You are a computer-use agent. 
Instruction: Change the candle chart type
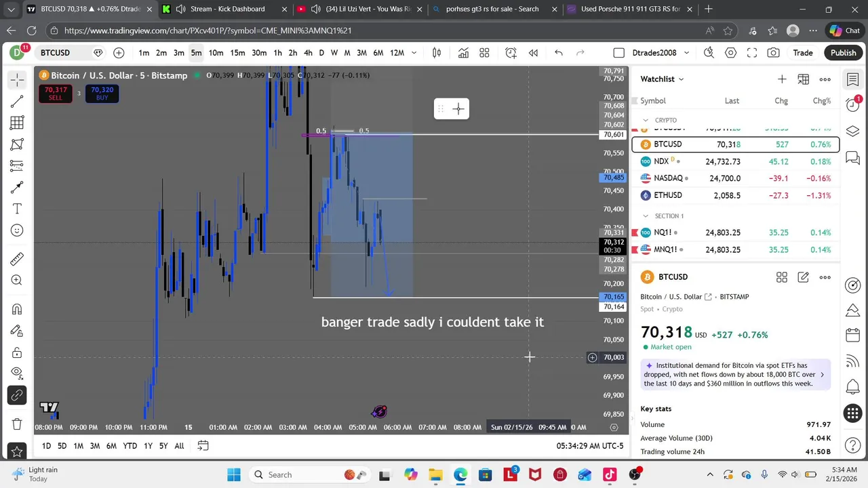pyautogui.click(x=437, y=53)
